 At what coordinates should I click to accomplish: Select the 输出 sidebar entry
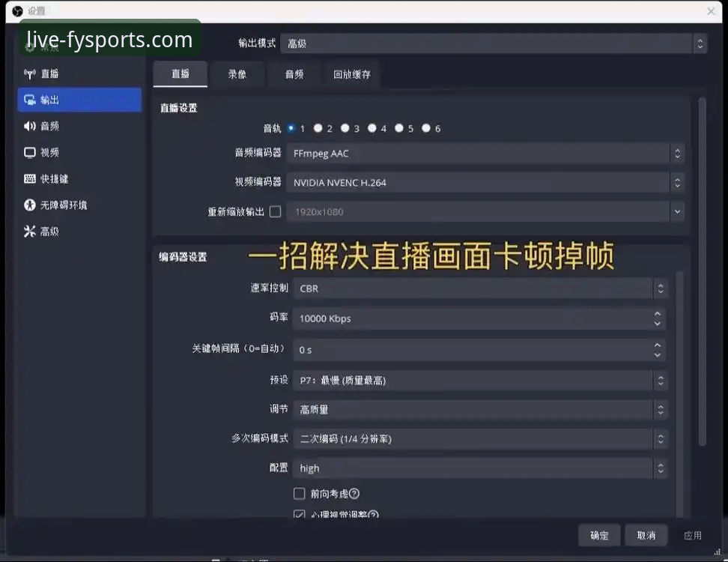(79, 100)
